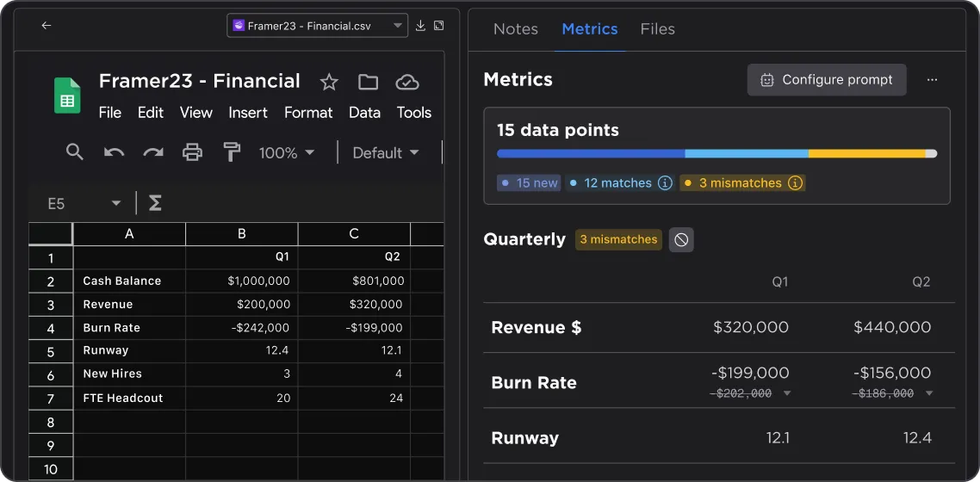
Task: Click the move to folder icon
Action: click(x=368, y=82)
